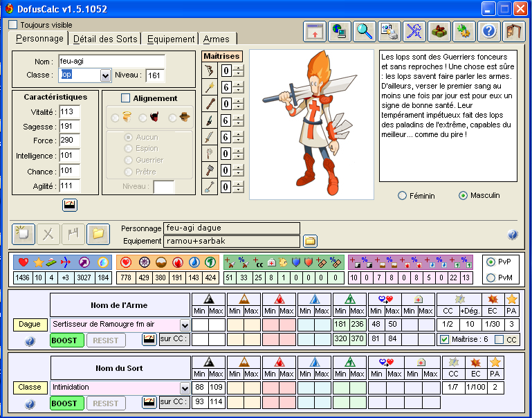The image size is (532, 418).
Task: Click the magnifying glass search icon
Action: [365, 32]
